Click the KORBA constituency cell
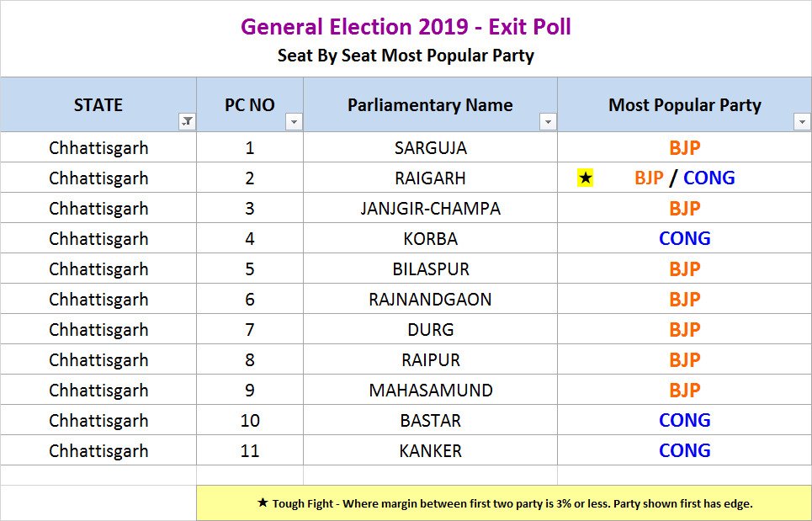 point(430,239)
